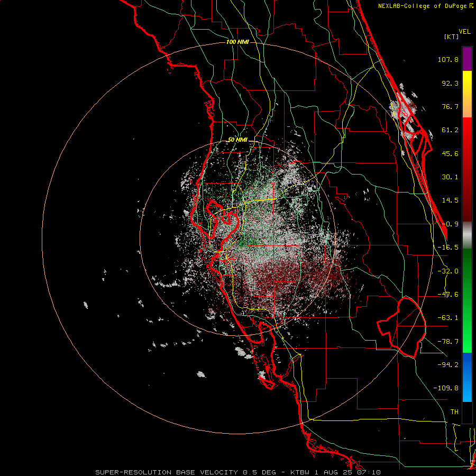Click the yellow-orange segment of the color bar
The image size is (476, 476).
click(x=467, y=94)
